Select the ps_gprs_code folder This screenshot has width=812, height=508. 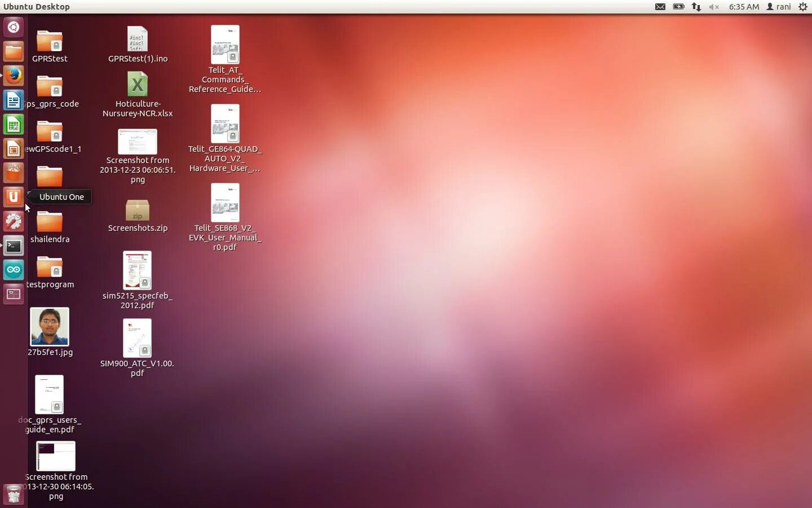[50, 90]
